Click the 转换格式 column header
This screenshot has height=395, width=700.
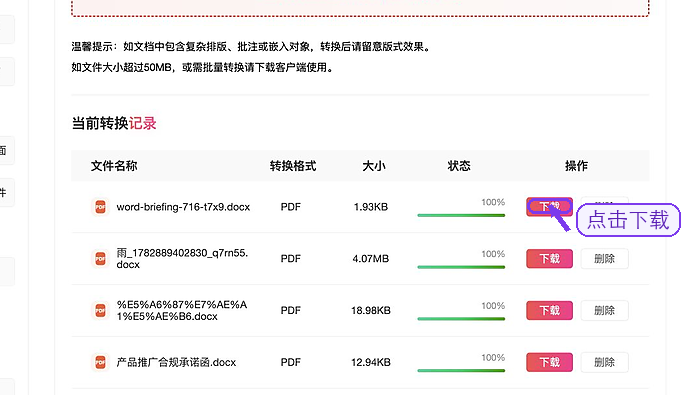293,166
